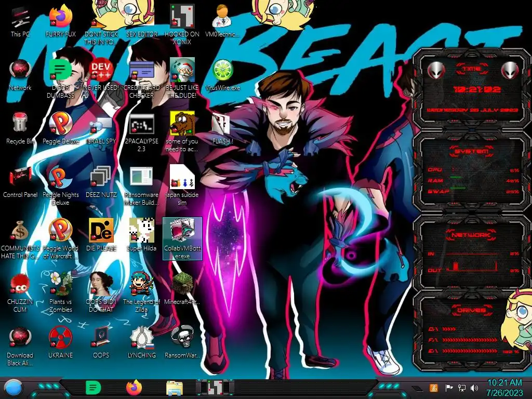This screenshot has width=532, height=399.
Task: Click the widget date WEDNESDAY 26 JULY 2023
Action: 472,110
